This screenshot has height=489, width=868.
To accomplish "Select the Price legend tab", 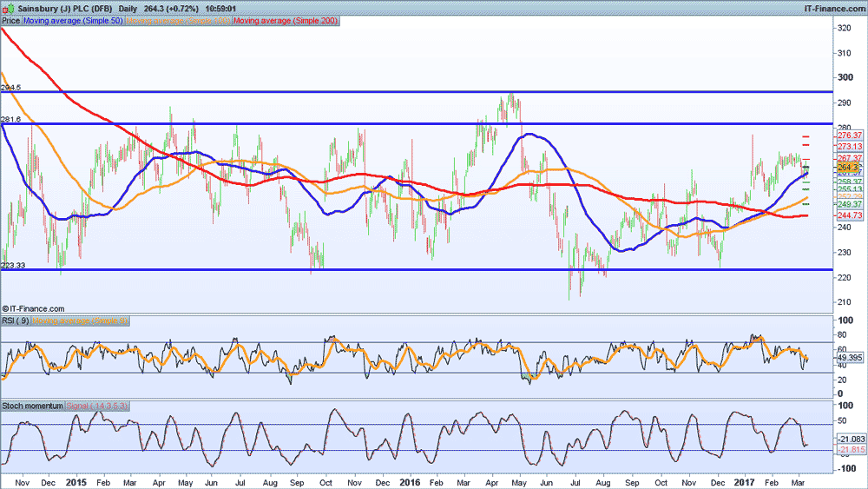I will pos(10,21).
